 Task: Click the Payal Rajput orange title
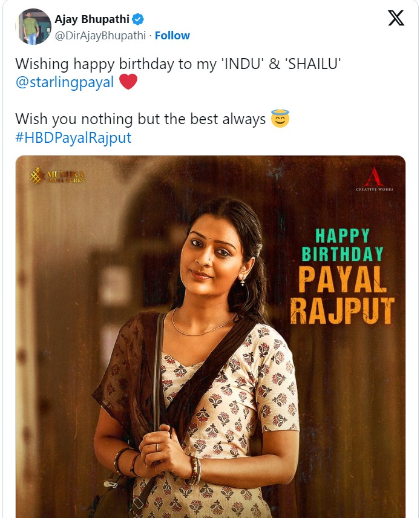click(x=343, y=295)
